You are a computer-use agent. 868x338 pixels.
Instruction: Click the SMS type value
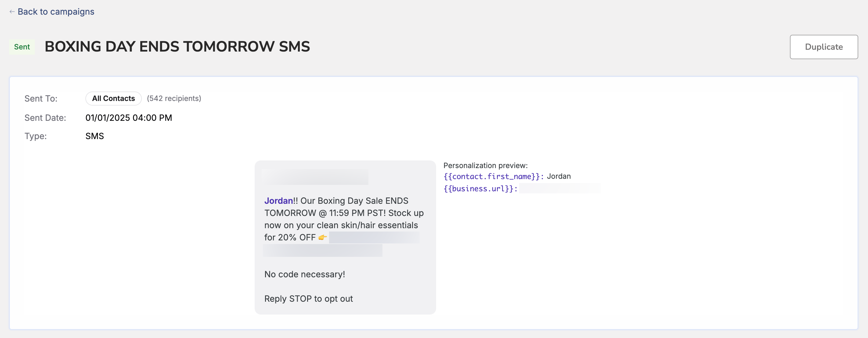pos(95,136)
